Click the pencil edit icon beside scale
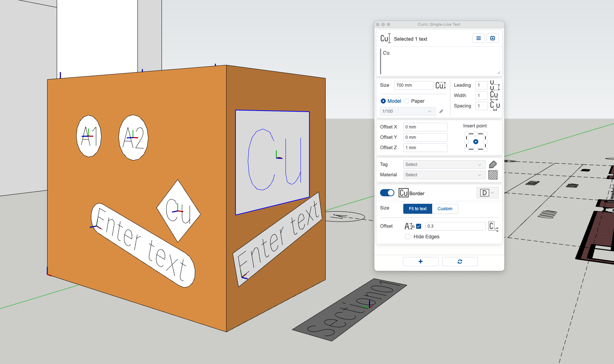The width and height of the screenshot is (614, 364). [441, 111]
